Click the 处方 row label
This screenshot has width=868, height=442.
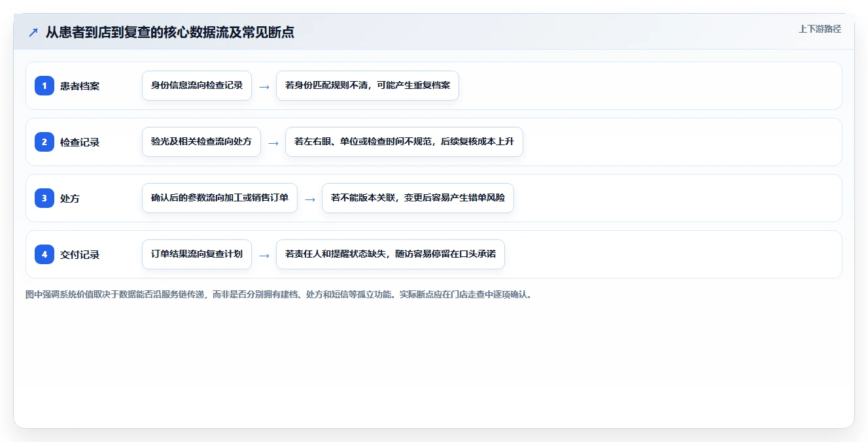pos(70,198)
